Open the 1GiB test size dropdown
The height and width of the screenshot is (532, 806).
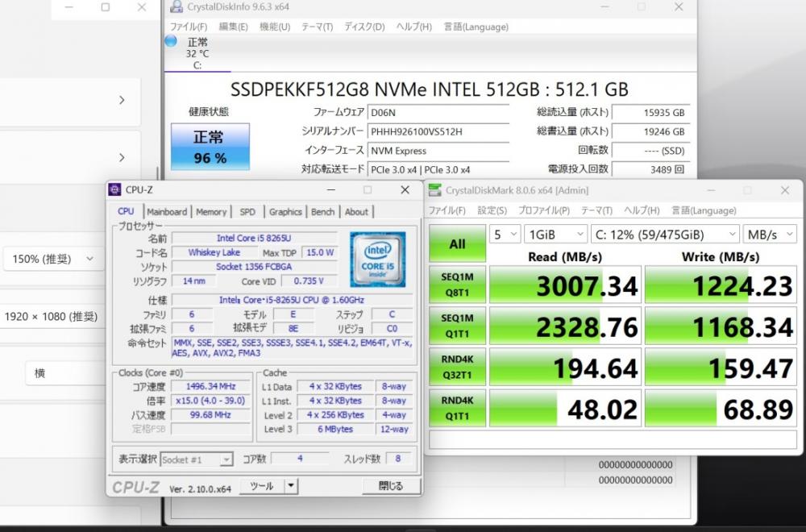click(x=555, y=235)
